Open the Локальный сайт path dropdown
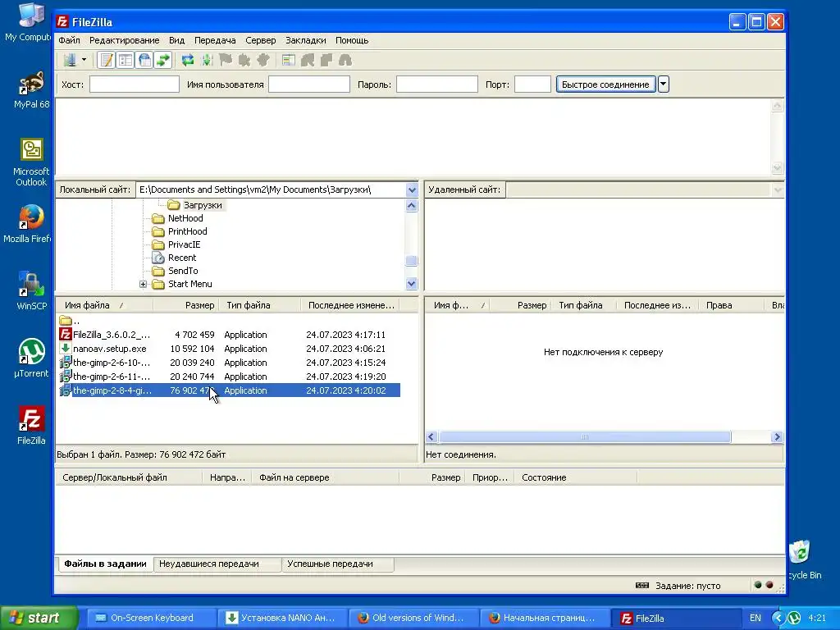This screenshot has height=630, width=840. point(412,189)
